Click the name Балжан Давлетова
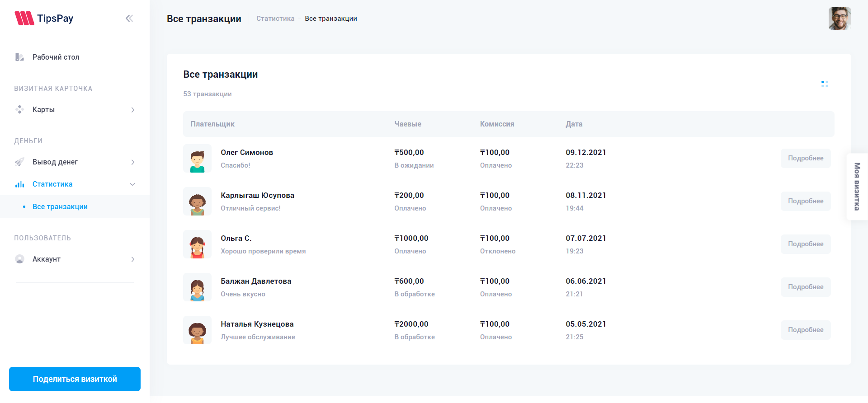 point(256,281)
